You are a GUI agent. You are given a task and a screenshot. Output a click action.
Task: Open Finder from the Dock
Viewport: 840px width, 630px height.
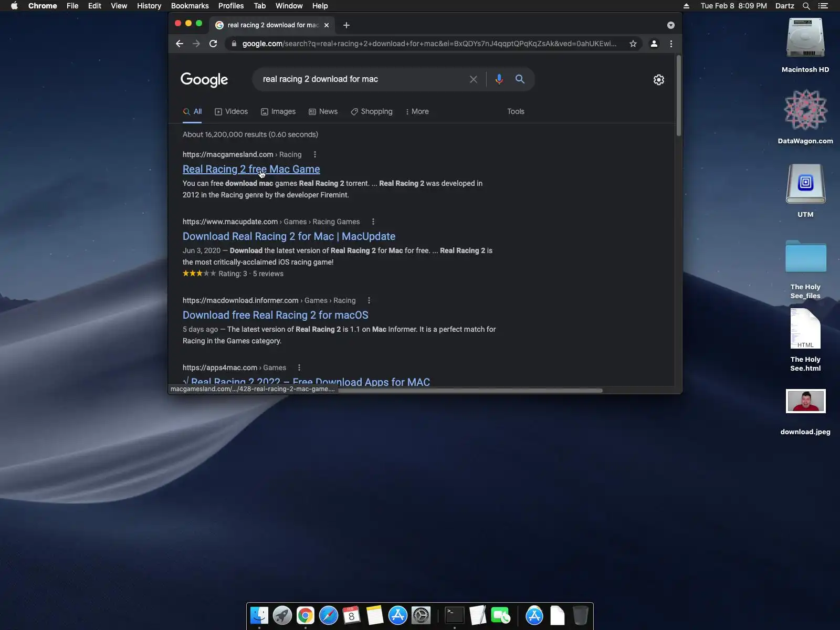click(x=259, y=615)
